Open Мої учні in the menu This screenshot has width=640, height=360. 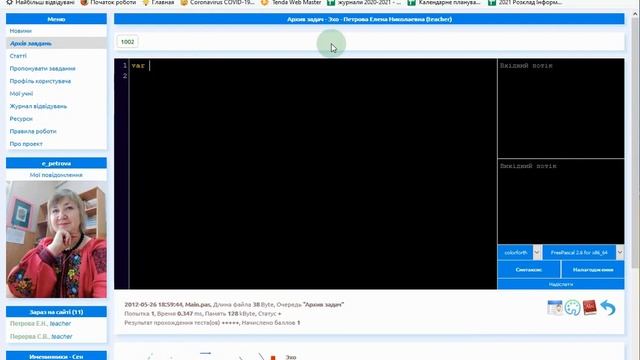tap(21, 93)
